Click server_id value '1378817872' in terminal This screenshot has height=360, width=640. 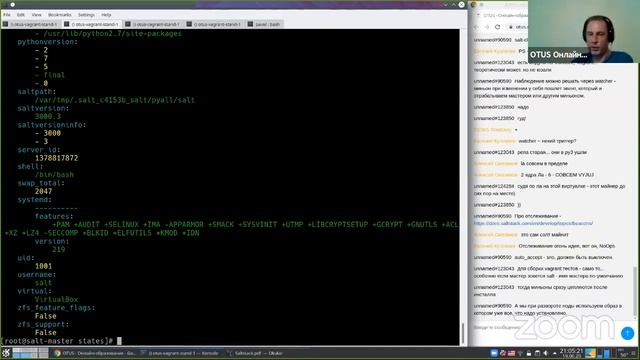[x=56, y=158]
